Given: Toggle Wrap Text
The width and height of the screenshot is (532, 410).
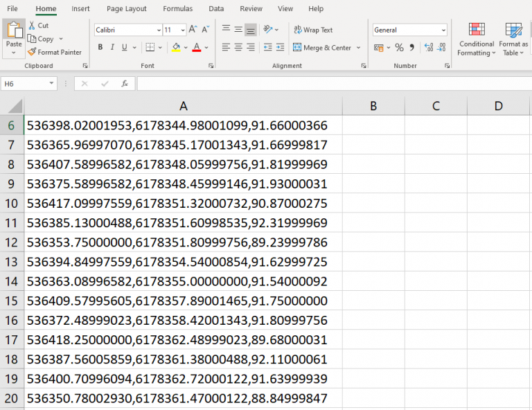Looking at the screenshot, I should click(x=313, y=30).
